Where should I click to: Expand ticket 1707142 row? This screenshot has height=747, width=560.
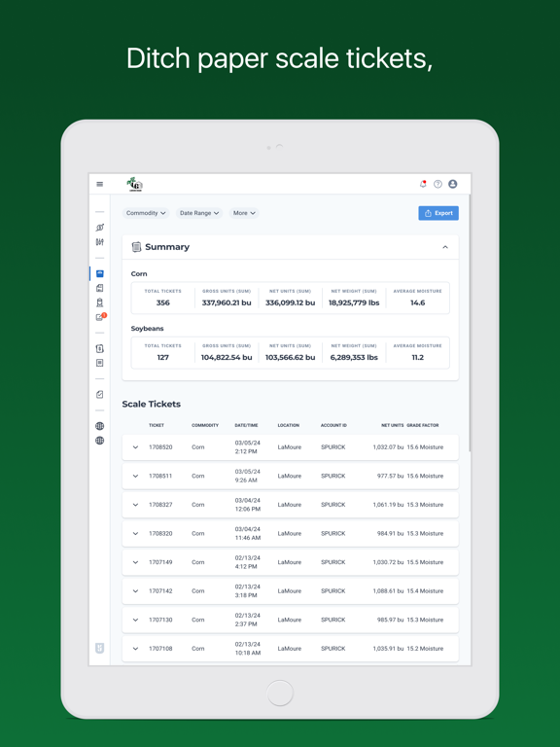(136, 591)
